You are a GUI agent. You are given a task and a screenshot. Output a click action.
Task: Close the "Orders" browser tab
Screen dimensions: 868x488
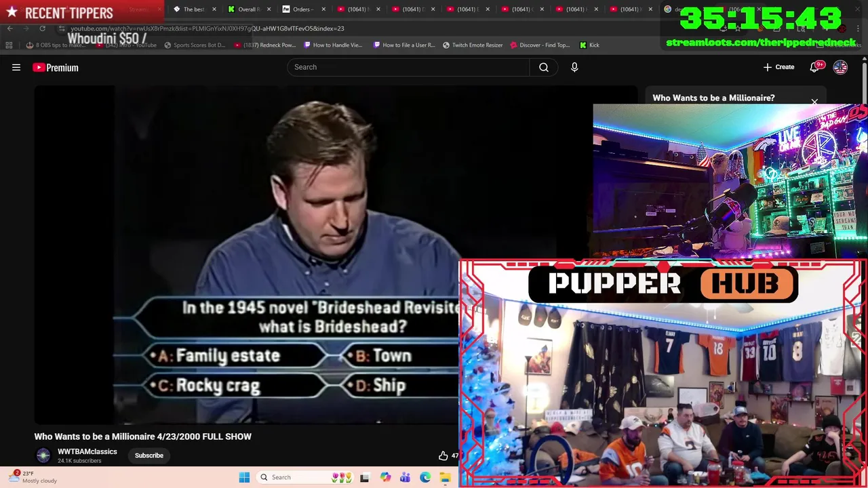pyautogui.click(x=323, y=9)
